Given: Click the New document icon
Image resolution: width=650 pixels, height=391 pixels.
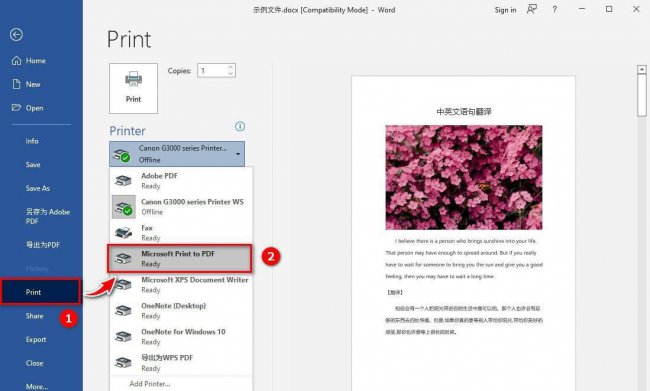Looking at the screenshot, I should (16, 84).
